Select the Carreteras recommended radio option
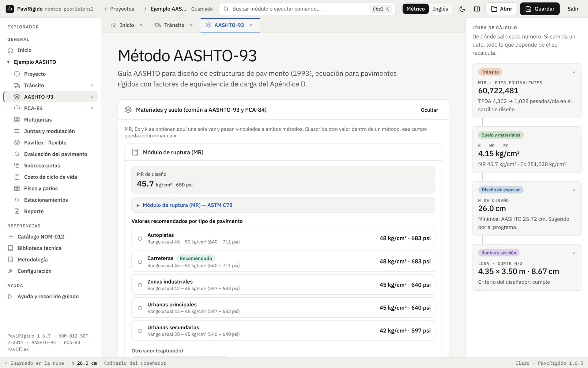This screenshot has width=588, height=368. (x=140, y=262)
